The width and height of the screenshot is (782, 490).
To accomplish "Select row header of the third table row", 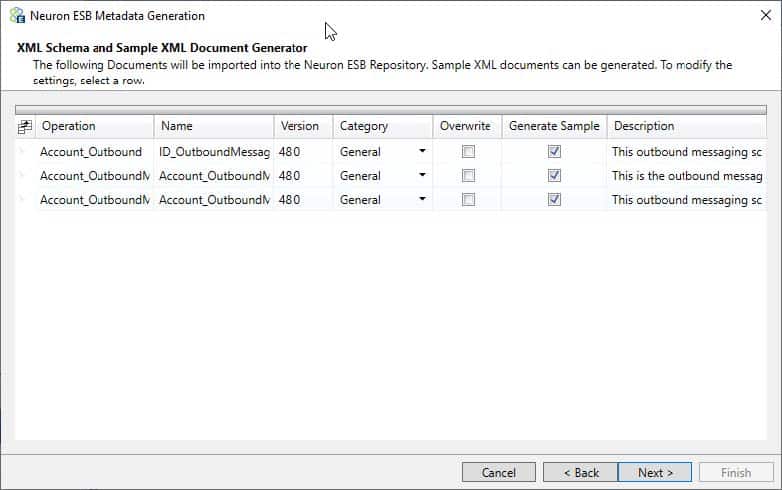I will 25,199.
